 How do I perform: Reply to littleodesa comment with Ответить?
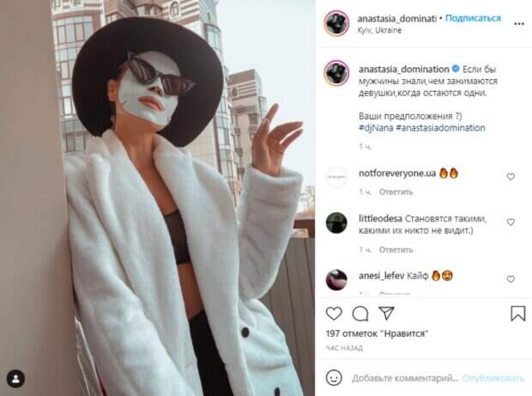pos(396,250)
